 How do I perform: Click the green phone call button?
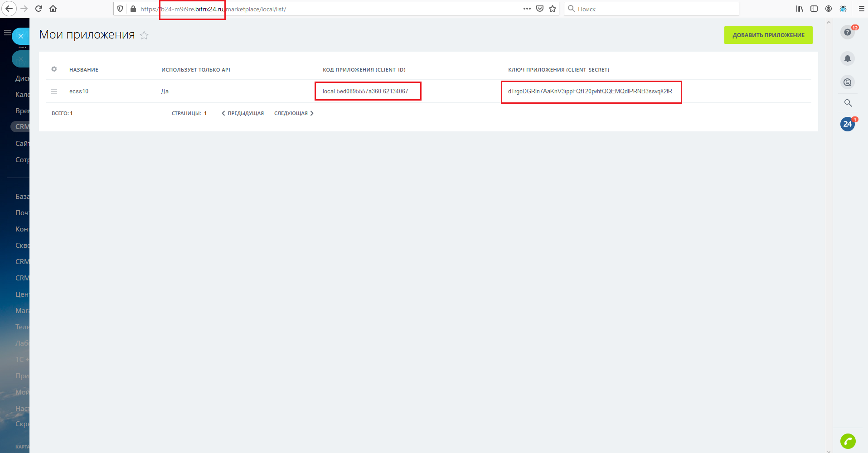pyautogui.click(x=848, y=441)
